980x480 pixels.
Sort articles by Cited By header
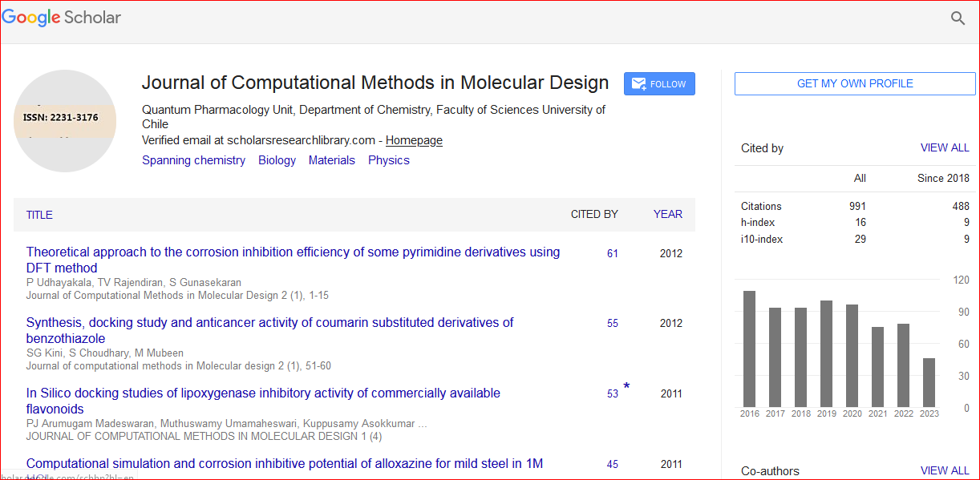pyautogui.click(x=593, y=214)
